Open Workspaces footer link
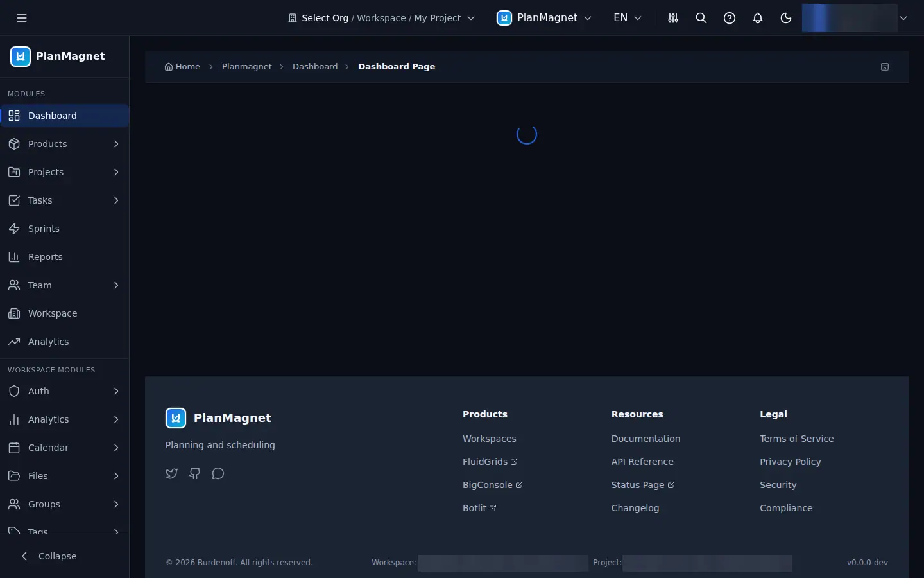This screenshot has height=578, width=924. [x=490, y=439]
